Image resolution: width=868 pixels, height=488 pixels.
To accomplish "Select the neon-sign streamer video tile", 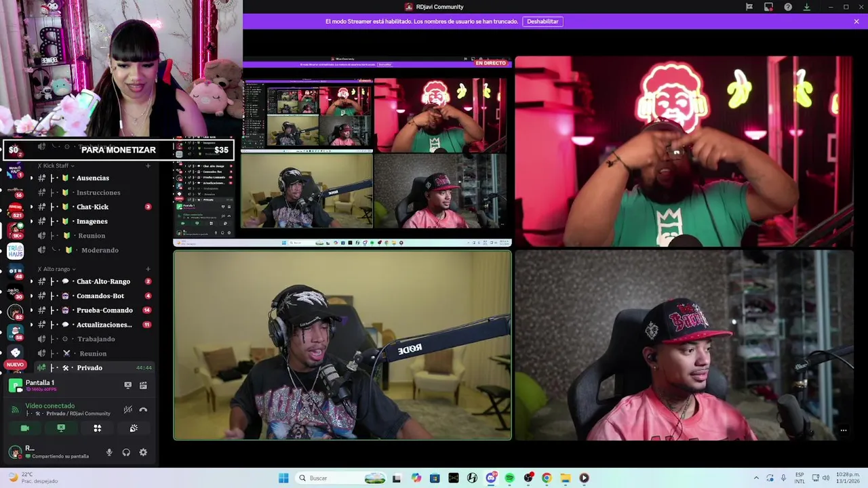I will [x=684, y=152].
